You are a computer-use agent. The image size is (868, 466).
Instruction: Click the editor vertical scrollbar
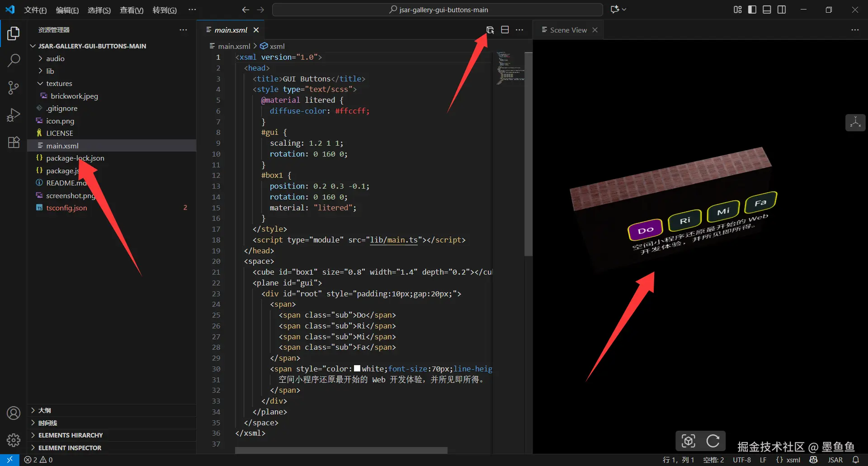[x=528, y=154]
